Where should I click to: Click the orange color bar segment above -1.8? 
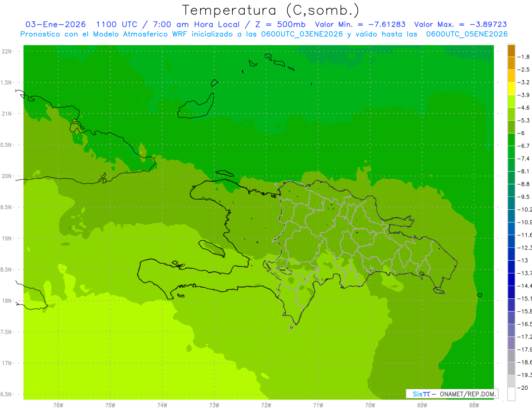click(511, 51)
